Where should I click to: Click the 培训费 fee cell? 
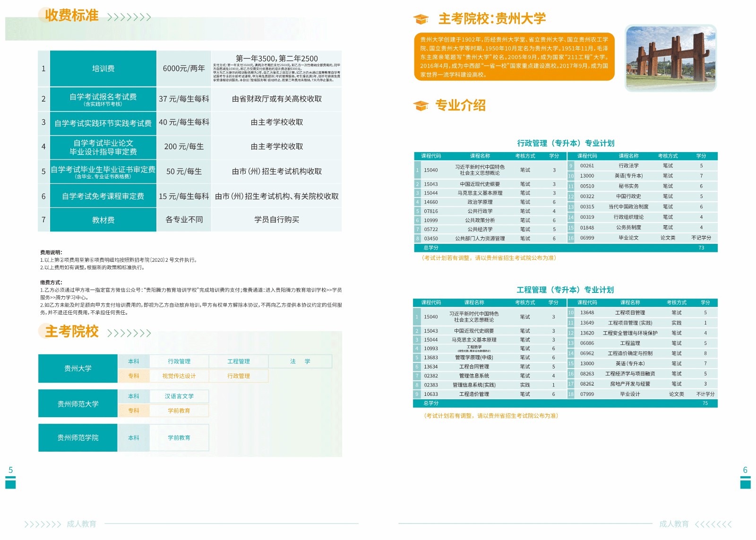pos(103,69)
